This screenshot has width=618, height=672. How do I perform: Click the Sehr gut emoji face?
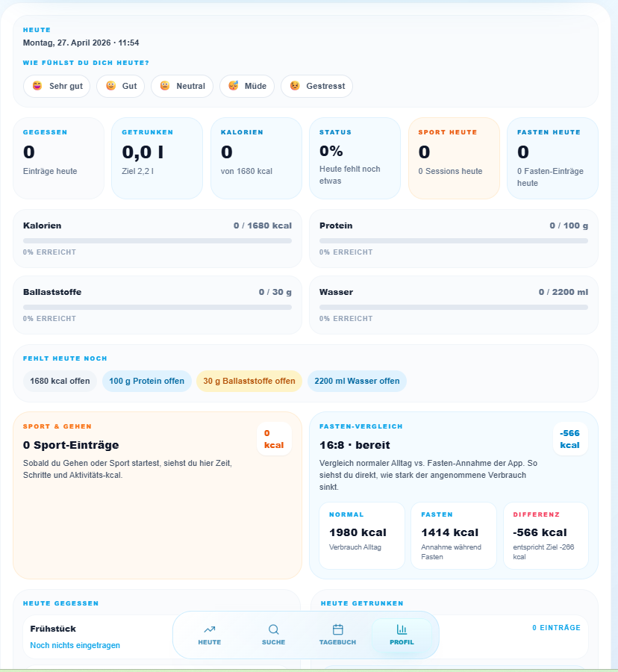(37, 86)
